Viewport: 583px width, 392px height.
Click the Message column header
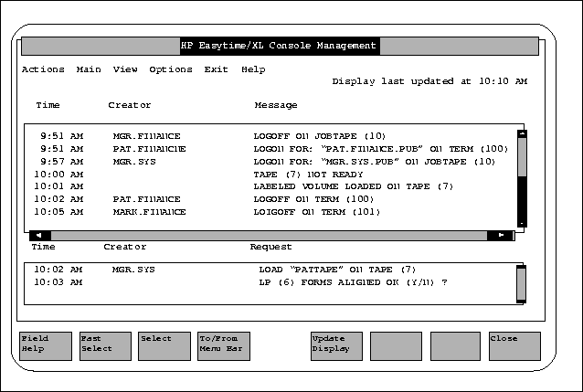(276, 105)
